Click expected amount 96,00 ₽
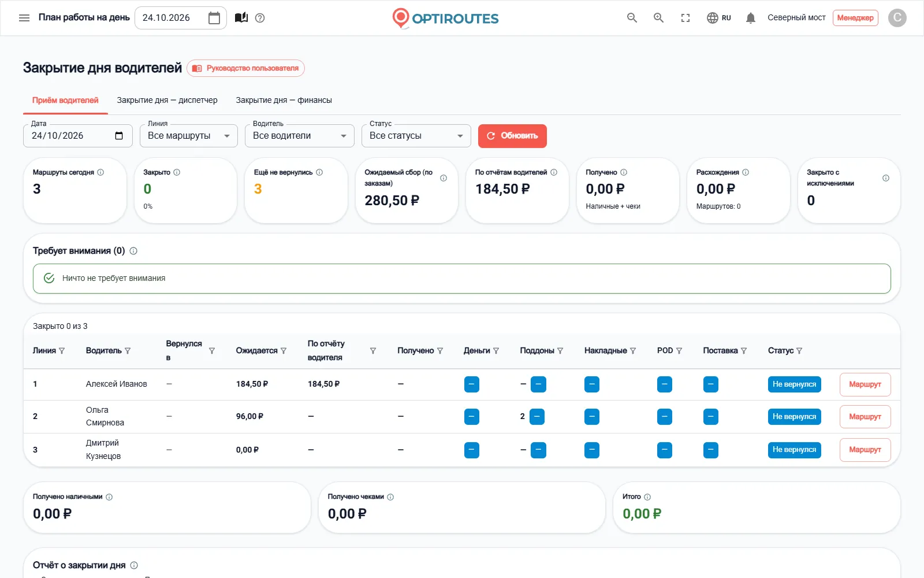 tap(249, 416)
